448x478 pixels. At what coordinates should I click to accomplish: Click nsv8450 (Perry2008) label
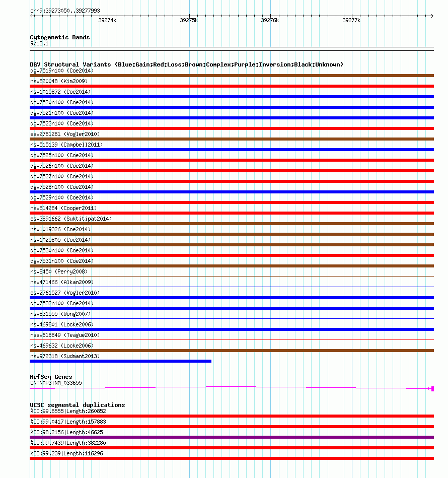coord(59,271)
